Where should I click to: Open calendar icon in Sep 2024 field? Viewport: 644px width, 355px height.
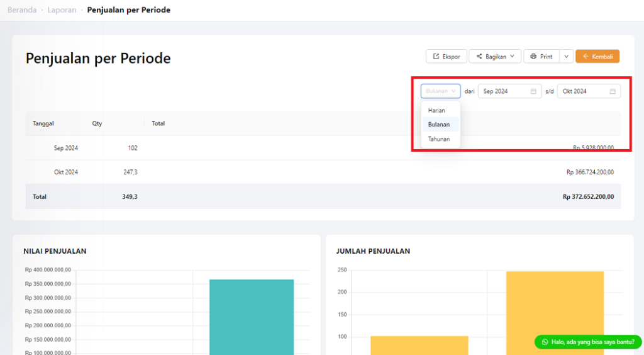tap(533, 91)
